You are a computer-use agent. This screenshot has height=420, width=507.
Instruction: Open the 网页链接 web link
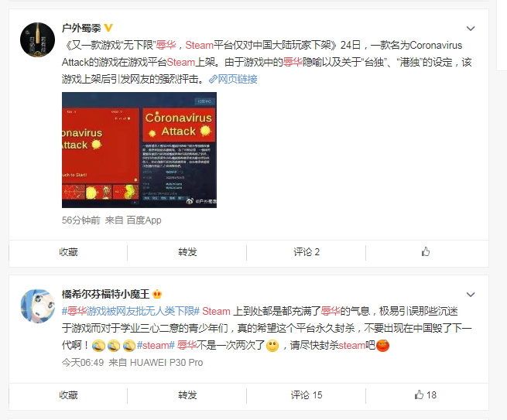pos(238,79)
